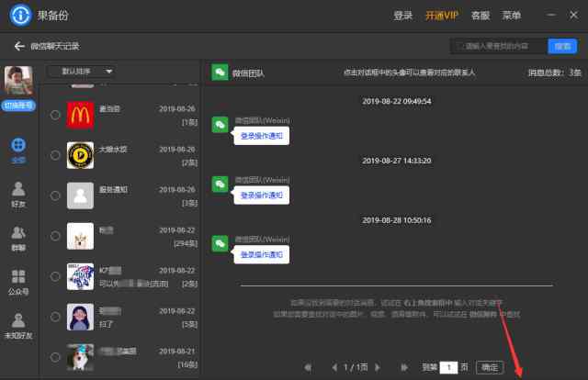This screenshot has width=588, height=380.
Task: Click the 微信聊天记录 page title
Action: tap(55, 46)
